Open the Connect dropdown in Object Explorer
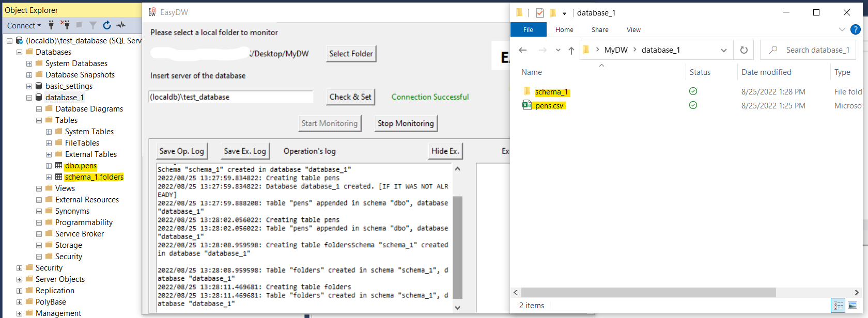The width and height of the screenshot is (868, 318). pos(24,25)
